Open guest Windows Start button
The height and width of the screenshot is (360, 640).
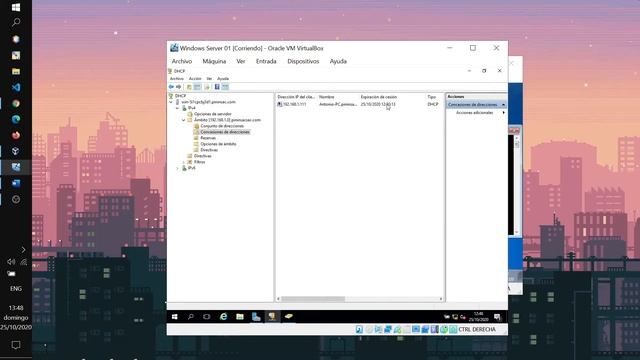click(x=175, y=317)
